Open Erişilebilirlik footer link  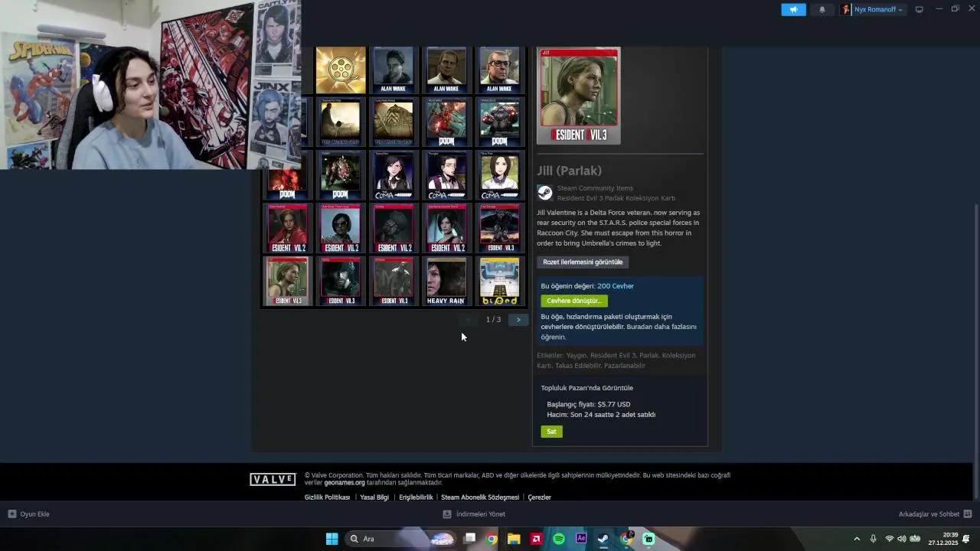[416, 497]
